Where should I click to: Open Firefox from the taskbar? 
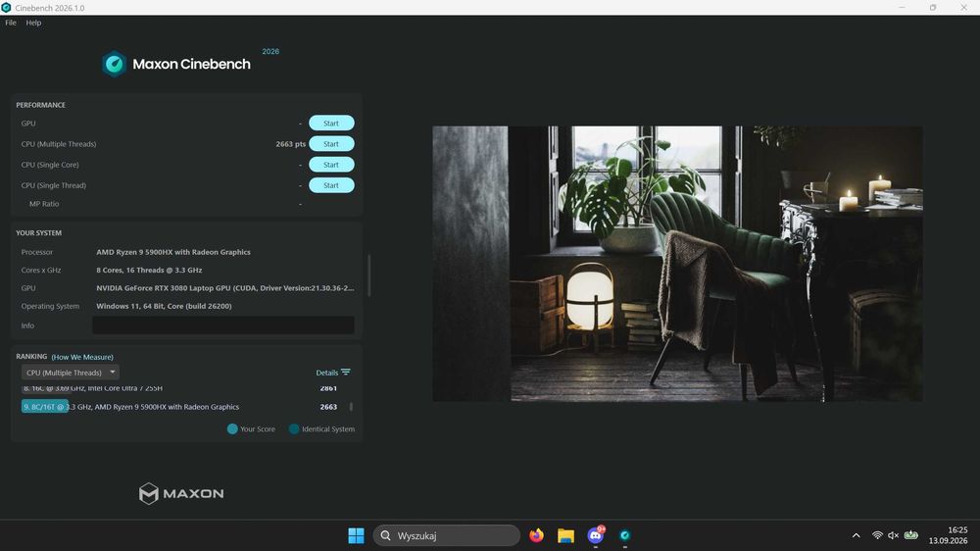point(536,535)
